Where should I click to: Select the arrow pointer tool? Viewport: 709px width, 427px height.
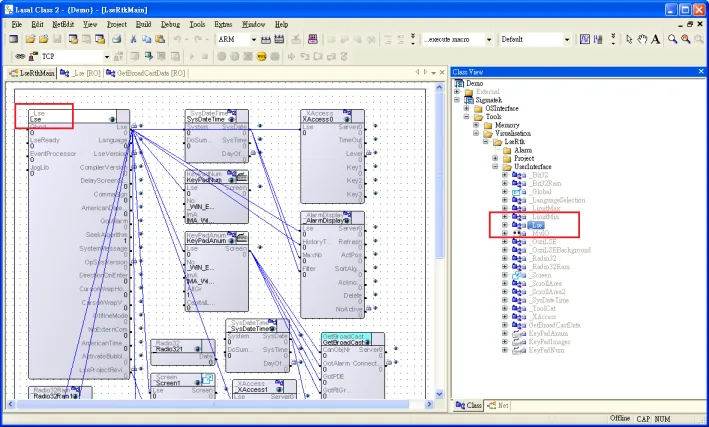[629, 39]
